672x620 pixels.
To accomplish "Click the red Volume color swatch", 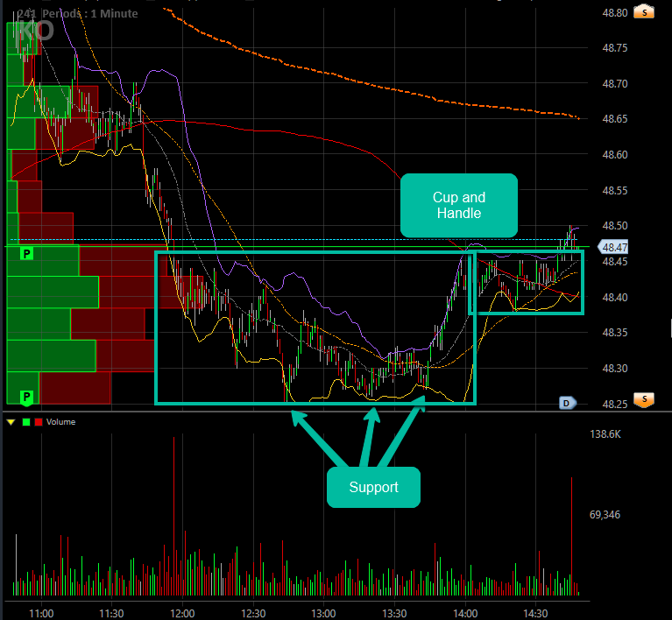I will [x=39, y=422].
